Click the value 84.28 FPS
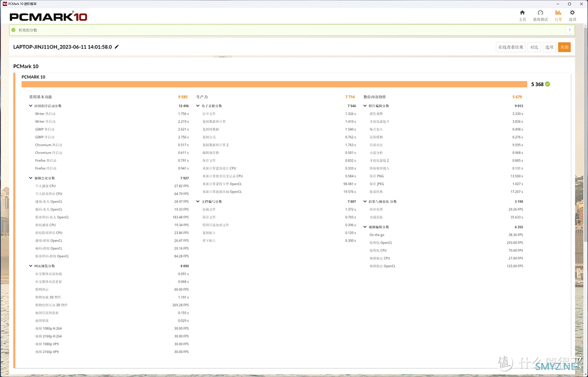Image resolution: width=588 pixels, height=377 pixels. pos(181,256)
